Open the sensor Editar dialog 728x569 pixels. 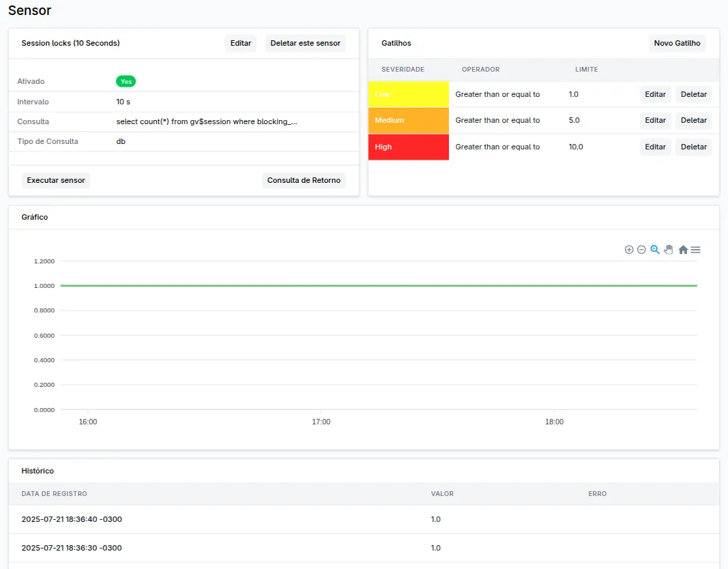[240, 43]
